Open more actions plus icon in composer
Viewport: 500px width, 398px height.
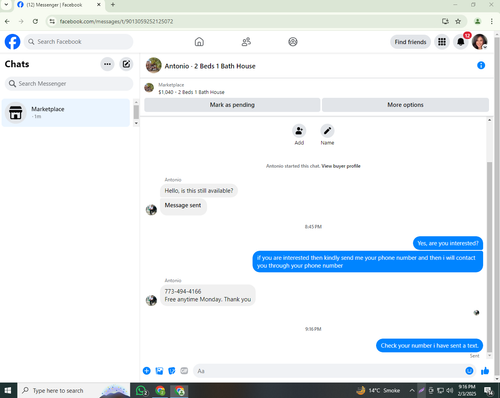[147, 371]
